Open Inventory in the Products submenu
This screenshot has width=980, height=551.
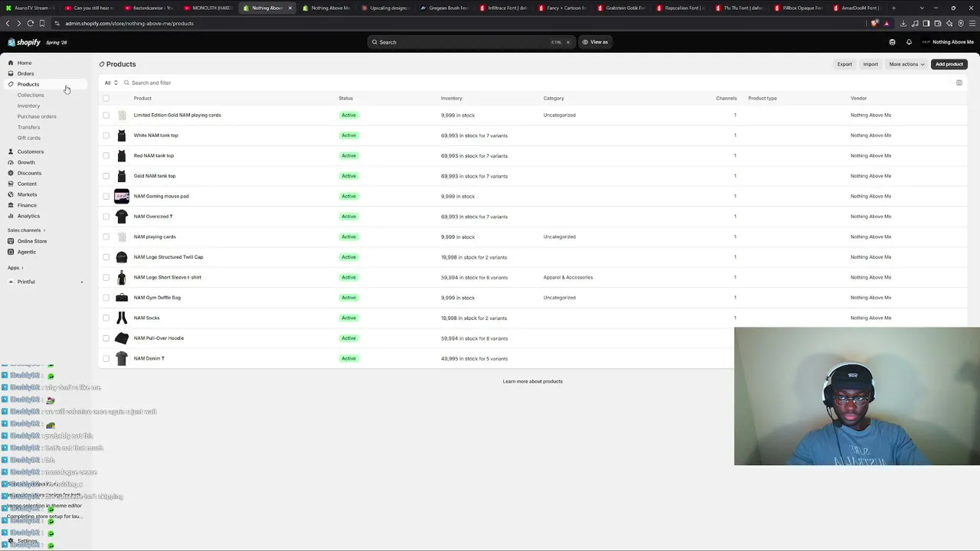coord(28,106)
